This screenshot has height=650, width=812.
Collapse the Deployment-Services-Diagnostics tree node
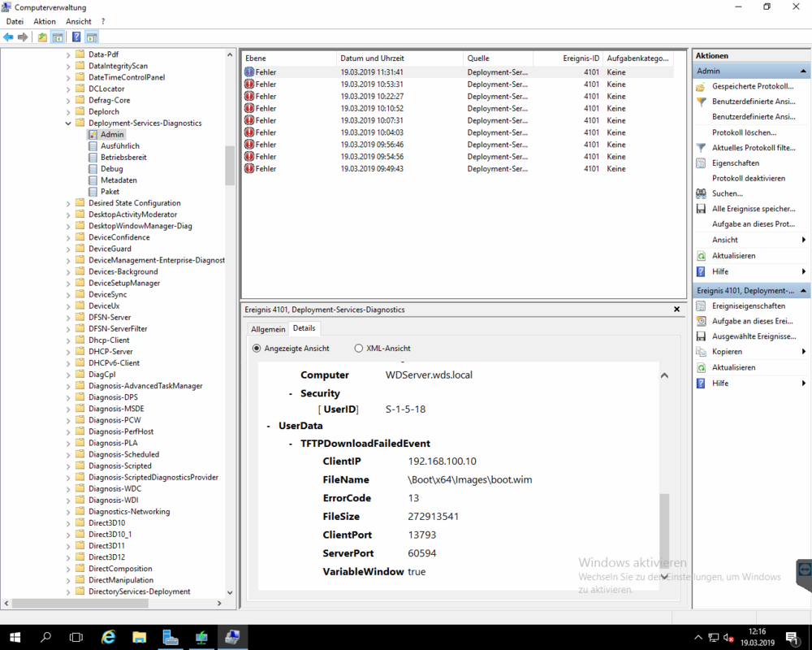[x=68, y=123]
